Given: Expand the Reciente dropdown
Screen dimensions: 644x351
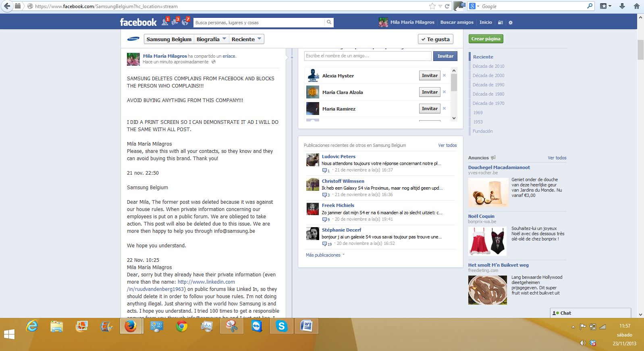Looking at the screenshot, I should 246,39.
